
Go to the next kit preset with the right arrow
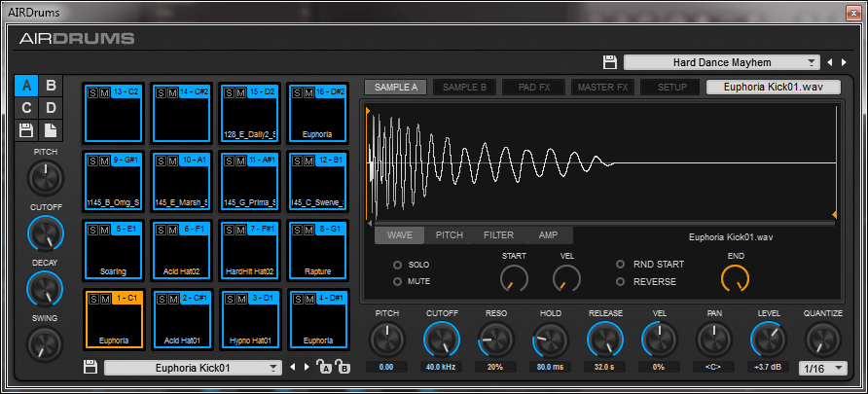click(844, 62)
